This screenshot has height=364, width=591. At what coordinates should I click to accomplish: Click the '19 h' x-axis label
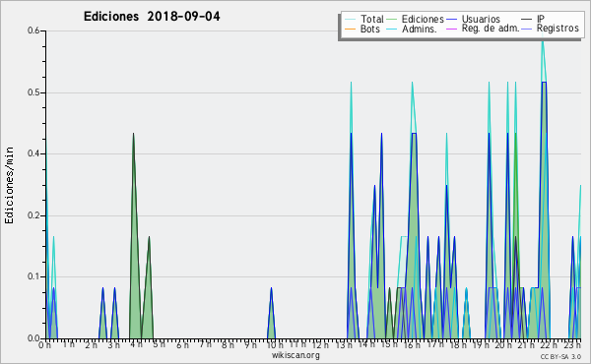pyautogui.click(x=482, y=344)
